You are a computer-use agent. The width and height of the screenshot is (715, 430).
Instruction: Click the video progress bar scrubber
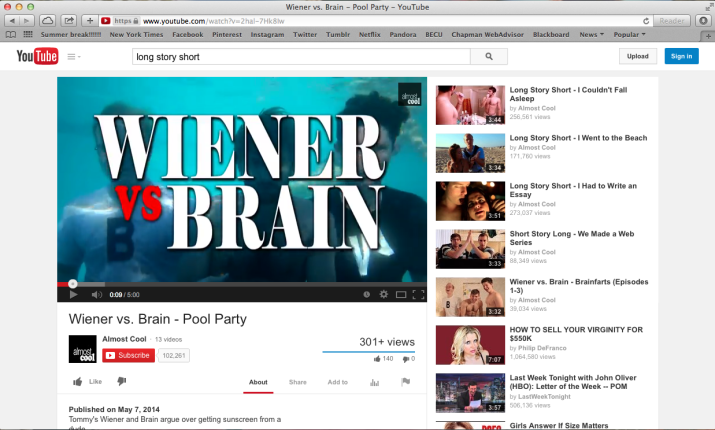tap(73, 284)
